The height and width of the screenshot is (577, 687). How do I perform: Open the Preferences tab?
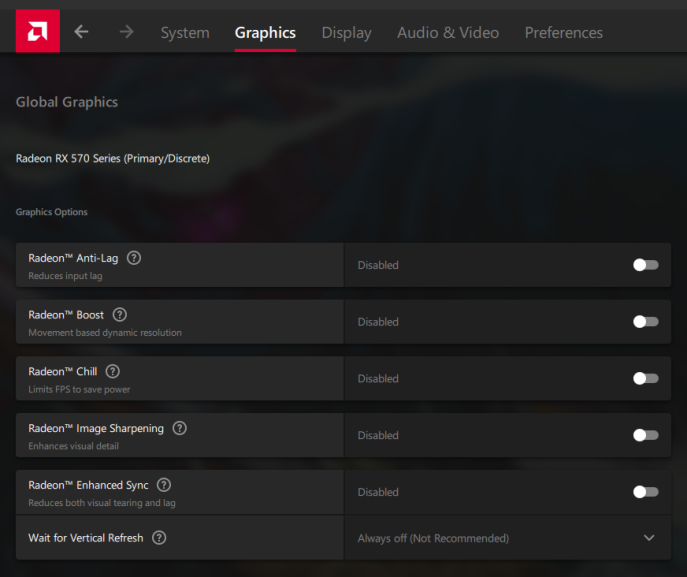pos(564,33)
